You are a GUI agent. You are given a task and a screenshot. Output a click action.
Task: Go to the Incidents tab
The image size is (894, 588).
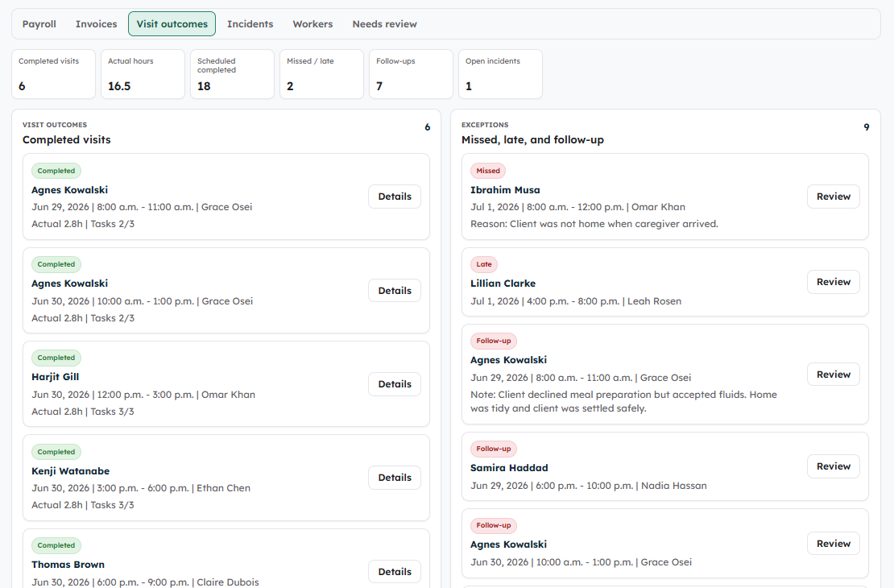250,24
